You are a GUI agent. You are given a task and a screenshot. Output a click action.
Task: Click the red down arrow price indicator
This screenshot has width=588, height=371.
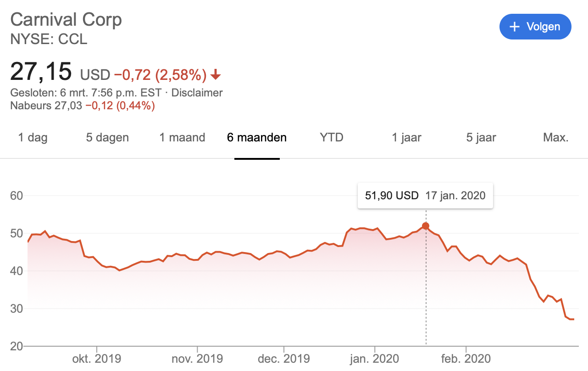216,74
